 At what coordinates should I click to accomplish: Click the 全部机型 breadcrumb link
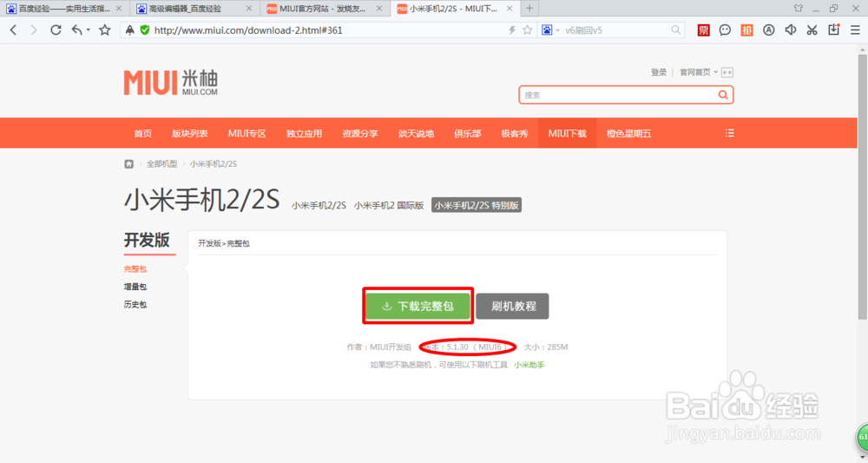coord(161,164)
